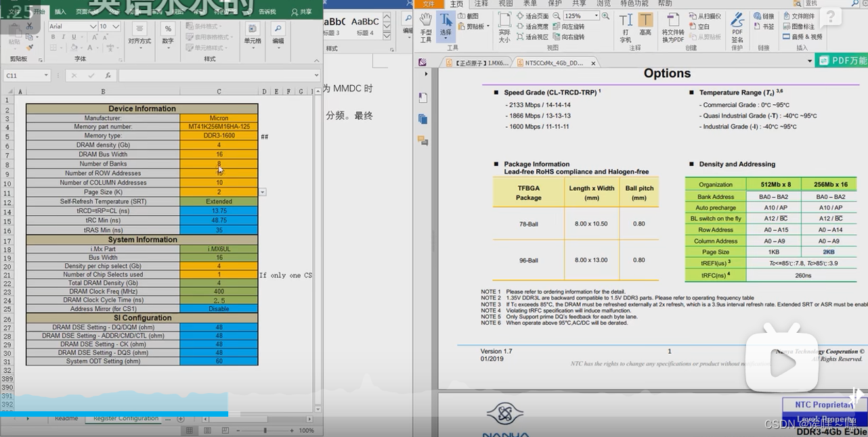The height and width of the screenshot is (437, 868).
Task: Create a blank (空白) PDF page
Action: click(x=699, y=26)
